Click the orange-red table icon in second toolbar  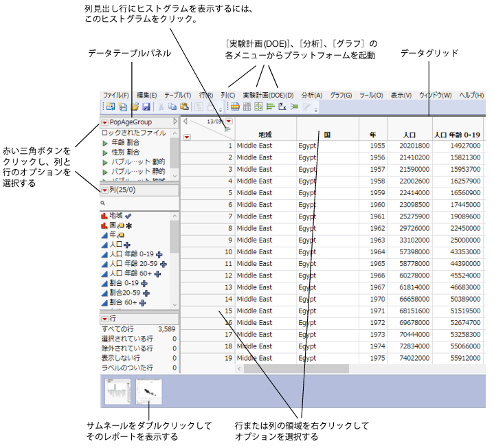[x=235, y=107]
